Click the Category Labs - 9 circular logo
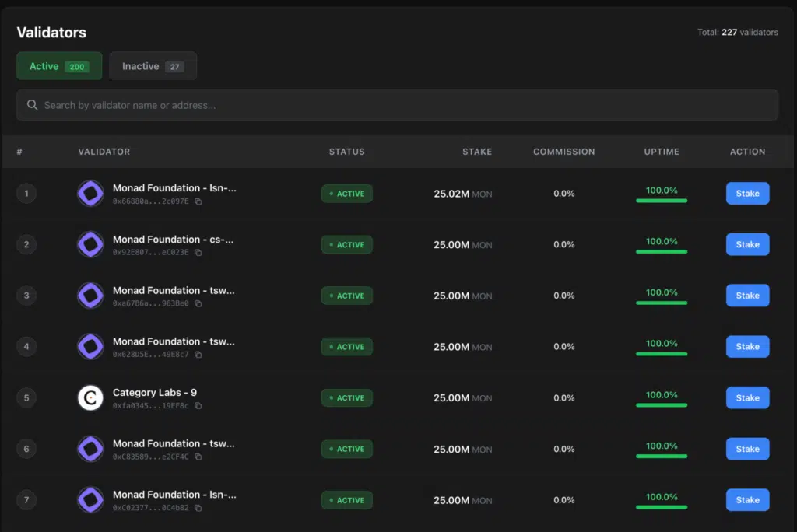 (90, 397)
